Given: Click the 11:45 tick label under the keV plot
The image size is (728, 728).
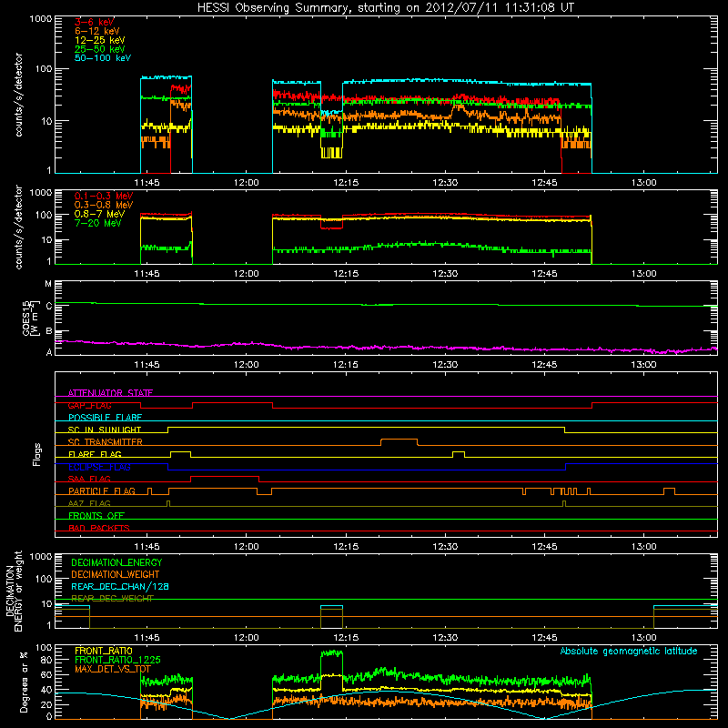Looking at the screenshot, I should point(147,183).
